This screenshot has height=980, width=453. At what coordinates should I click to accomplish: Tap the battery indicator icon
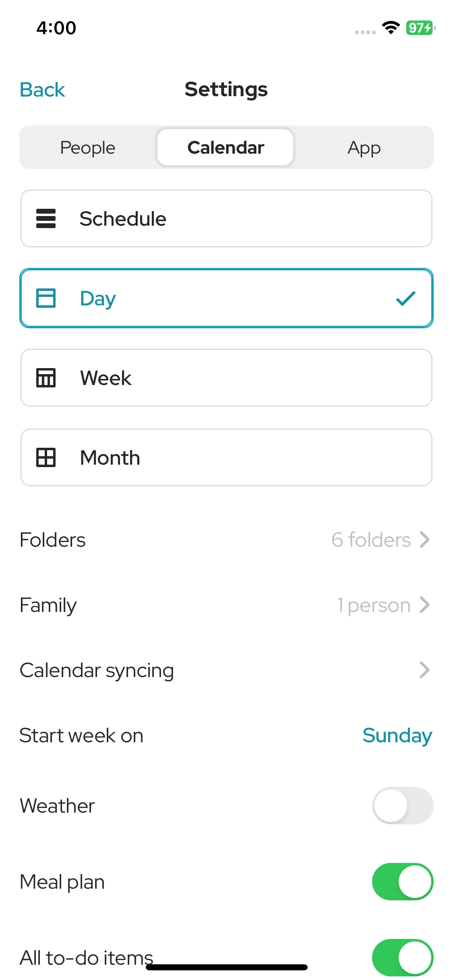click(420, 28)
